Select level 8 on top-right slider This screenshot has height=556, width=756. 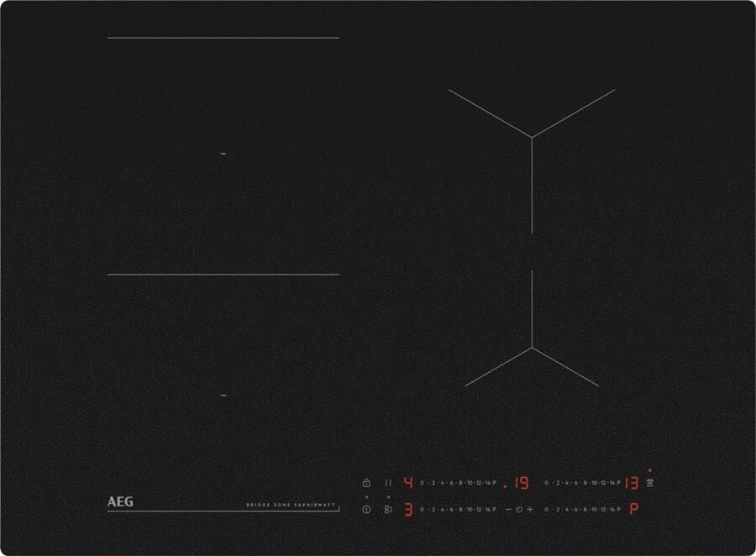[x=586, y=484]
